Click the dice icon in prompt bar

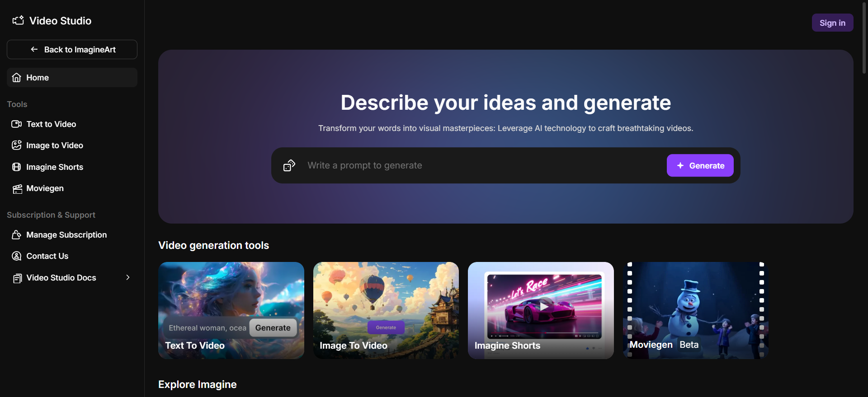click(289, 165)
